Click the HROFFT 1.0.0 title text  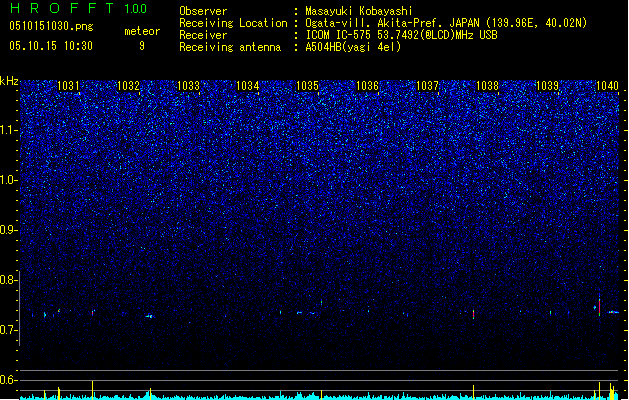pyautogui.click(x=79, y=8)
